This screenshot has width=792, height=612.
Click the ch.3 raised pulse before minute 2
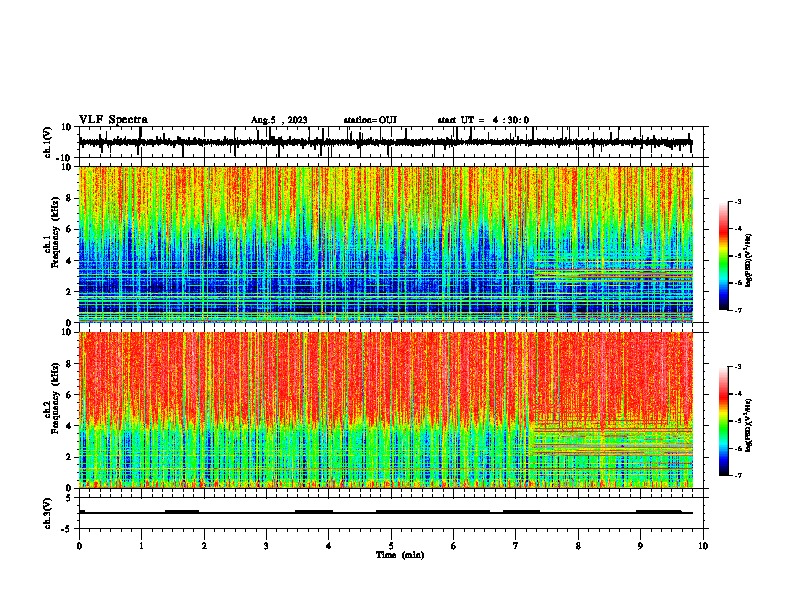182,512
